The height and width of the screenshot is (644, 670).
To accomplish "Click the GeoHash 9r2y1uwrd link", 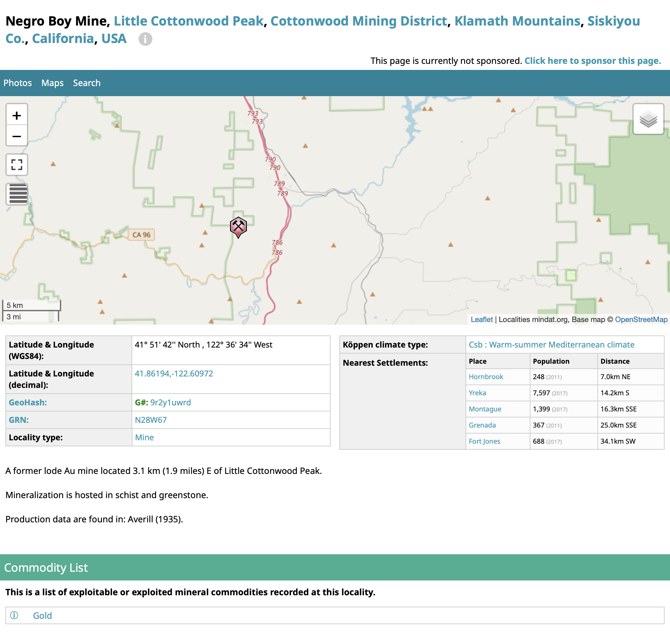I will [171, 402].
